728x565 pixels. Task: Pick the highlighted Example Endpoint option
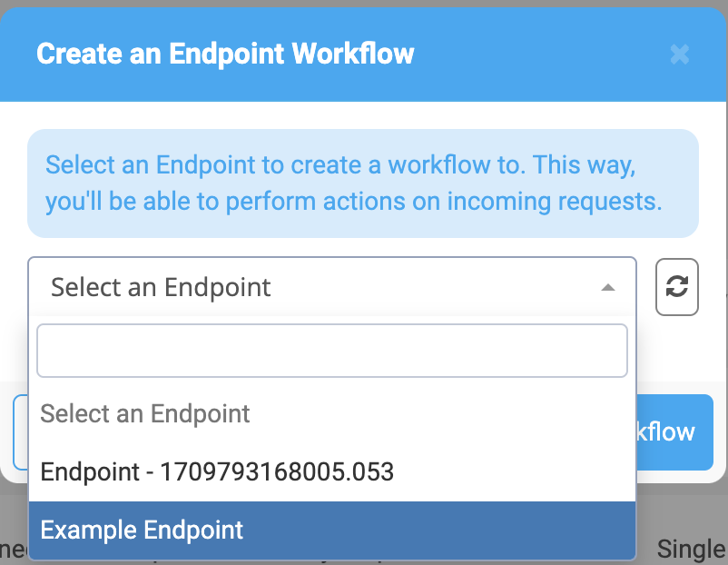pos(332,530)
